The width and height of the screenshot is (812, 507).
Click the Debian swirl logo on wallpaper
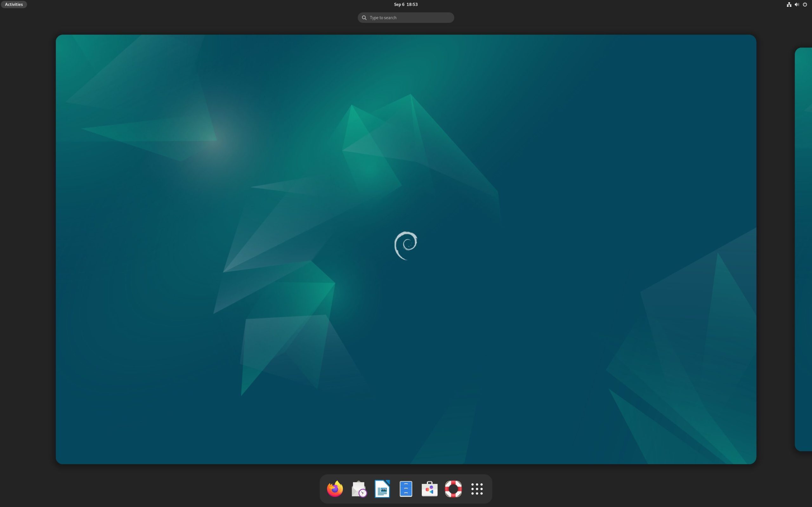[406, 246]
